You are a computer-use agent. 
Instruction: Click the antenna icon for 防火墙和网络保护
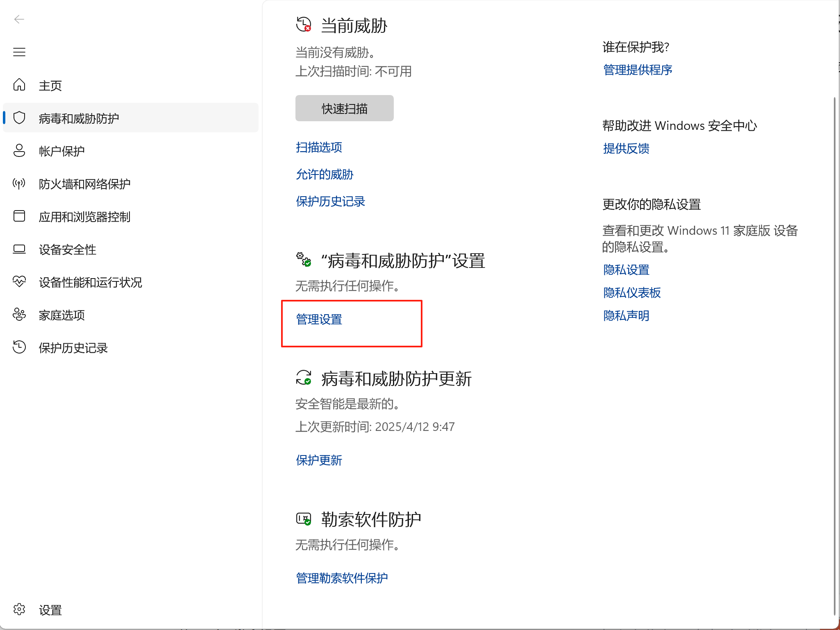tap(19, 183)
